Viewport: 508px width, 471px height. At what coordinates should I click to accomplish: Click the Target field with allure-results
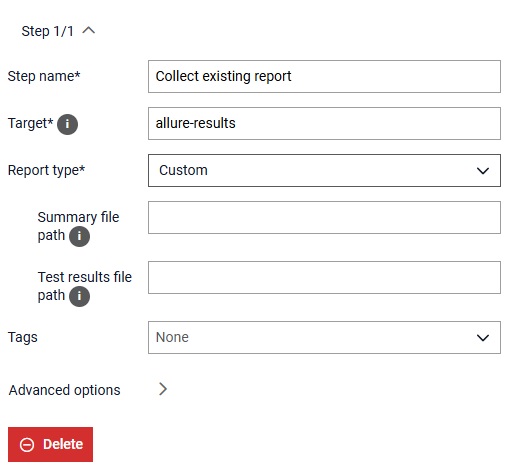pos(324,123)
